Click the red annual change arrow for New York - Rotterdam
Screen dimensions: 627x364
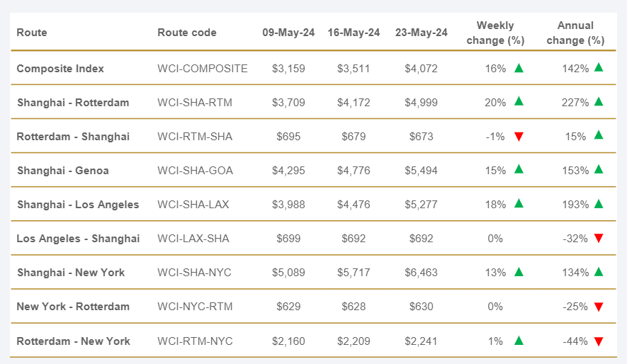click(x=599, y=307)
